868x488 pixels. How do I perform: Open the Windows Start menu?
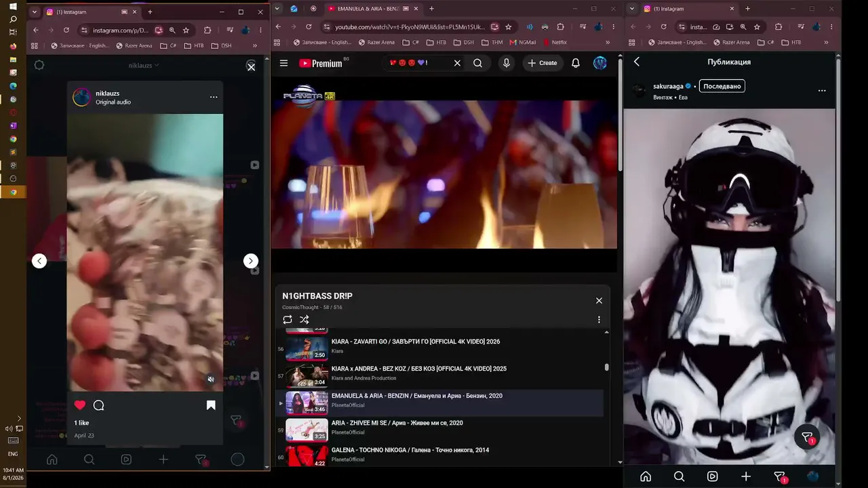[13, 7]
